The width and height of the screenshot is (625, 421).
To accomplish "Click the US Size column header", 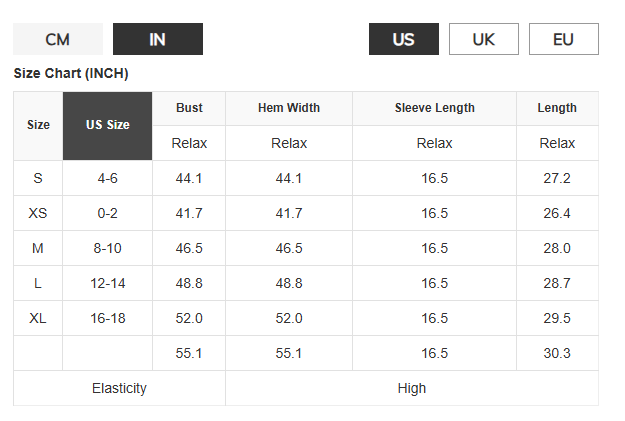I will pos(107,126).
